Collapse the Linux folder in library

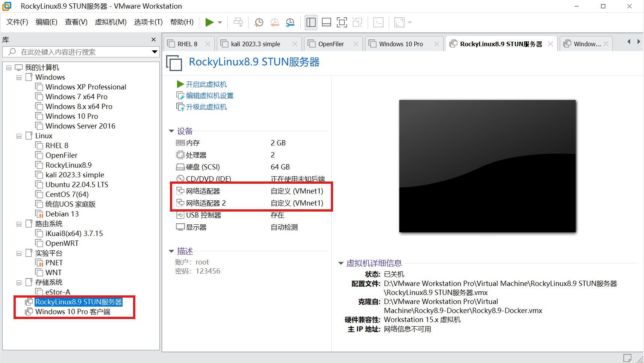[19, 136]
